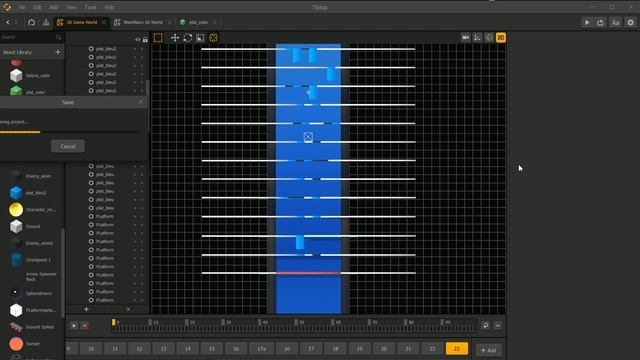Select the yellow Character asset thumbnail
This screenshot has height=360, width=640.
[16, 209]
